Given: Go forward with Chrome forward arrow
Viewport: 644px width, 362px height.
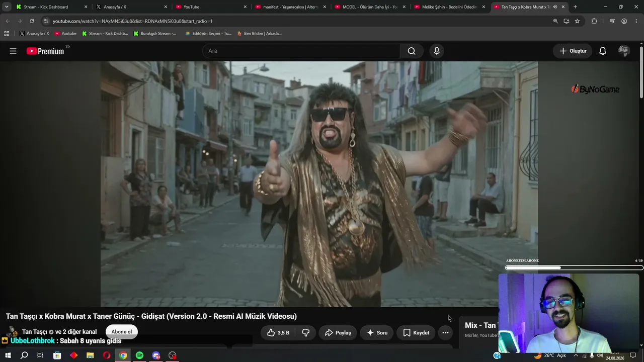Looking at the screenshot, I should point(20,21).
